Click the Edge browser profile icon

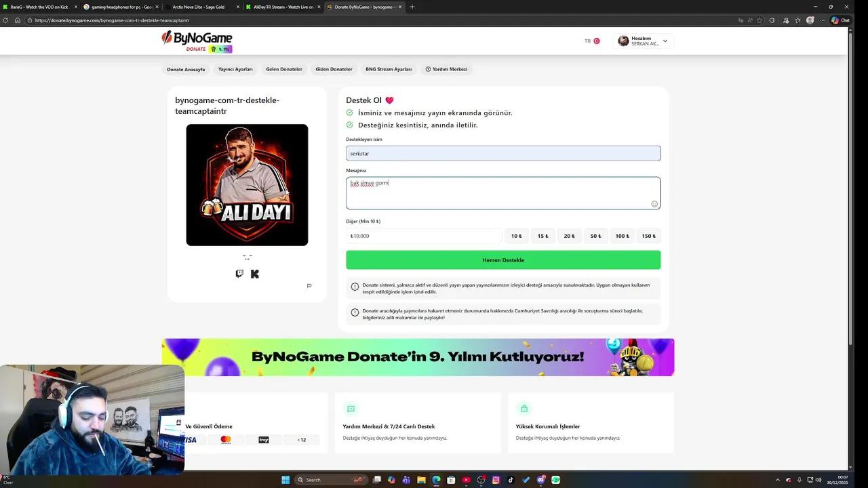coord(810,20)
